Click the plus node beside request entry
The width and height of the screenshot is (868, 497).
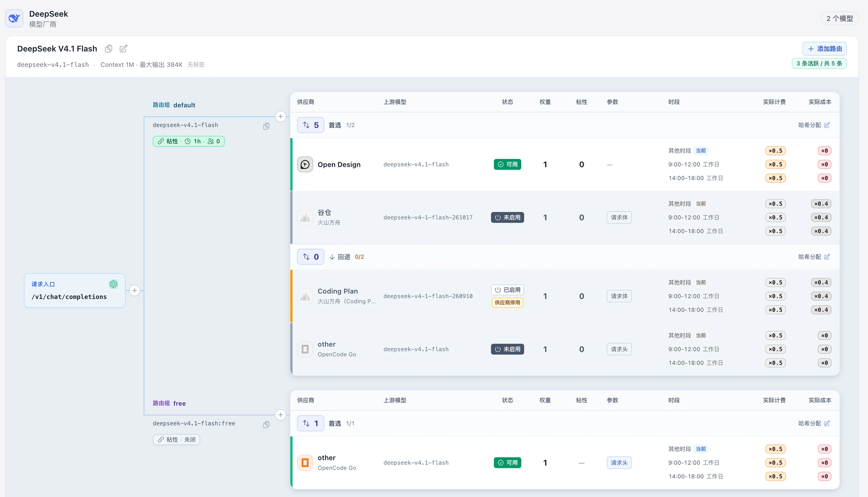coord(135,290)
